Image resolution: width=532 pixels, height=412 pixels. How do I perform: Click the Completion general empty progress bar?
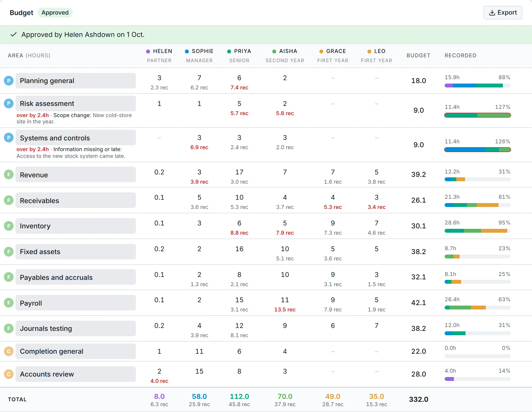pos(477,356)
